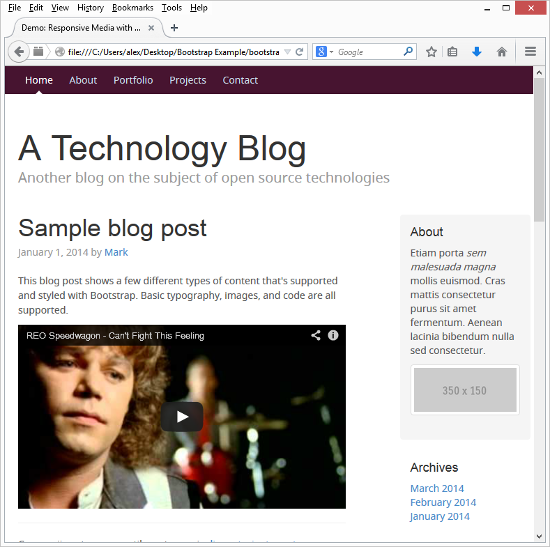Open the Edit menu
Screen dimensions: 550x547
36,7
